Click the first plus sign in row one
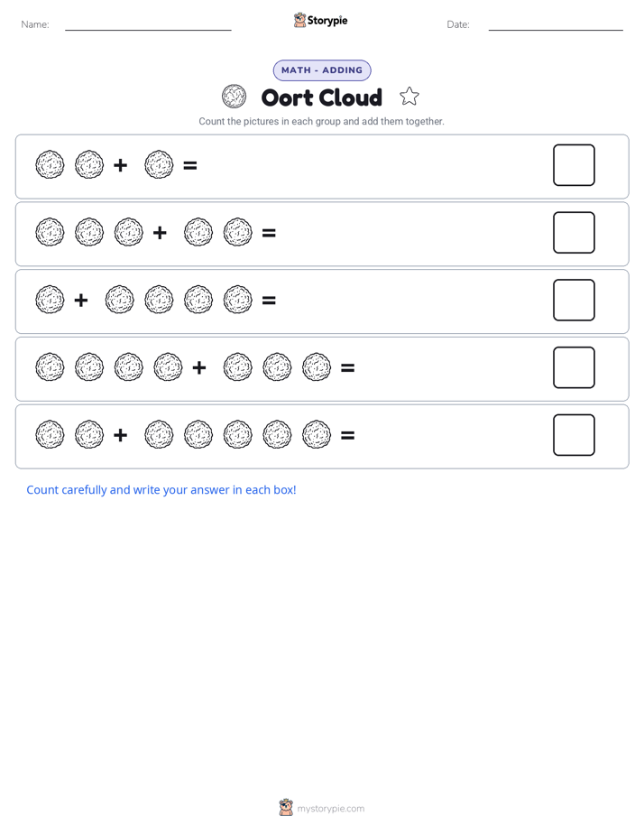The image size is (644, 834). click(x=121, y=165)
